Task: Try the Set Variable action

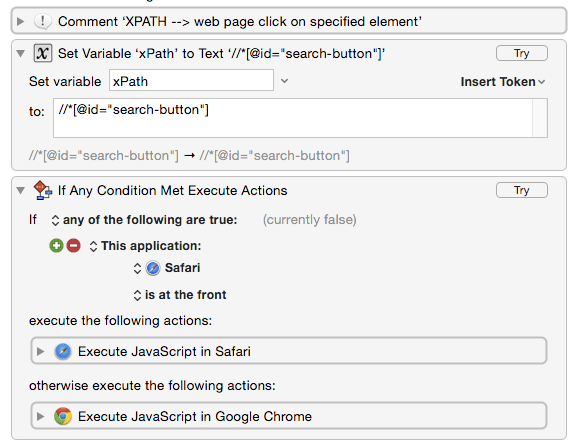Action: (x=522, y=54)
